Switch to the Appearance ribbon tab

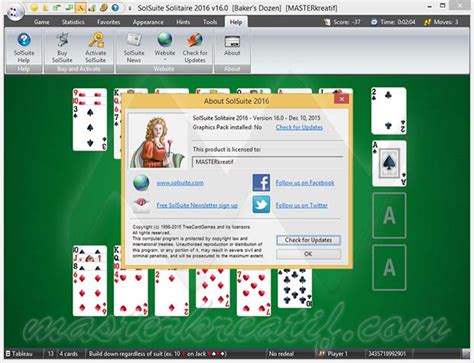pos(148,22)
